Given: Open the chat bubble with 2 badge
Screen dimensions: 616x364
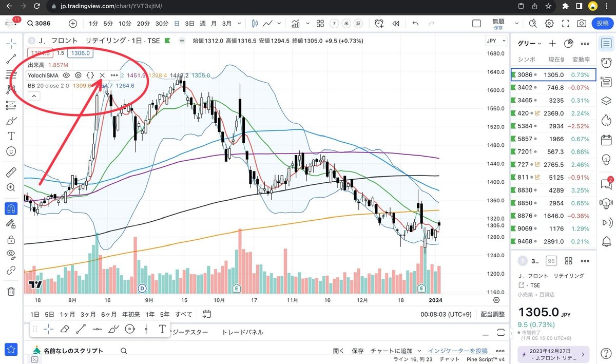Looking at the screenshot, I should tap(606, 184).
